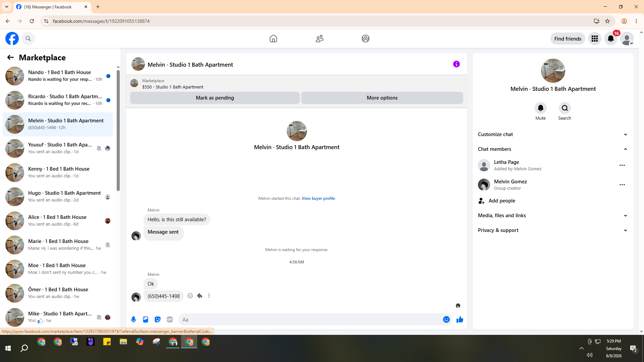This screenshot has width=644, height=362.
Task: Open the Facebook menu grid icon
Action: pos(595,39)
